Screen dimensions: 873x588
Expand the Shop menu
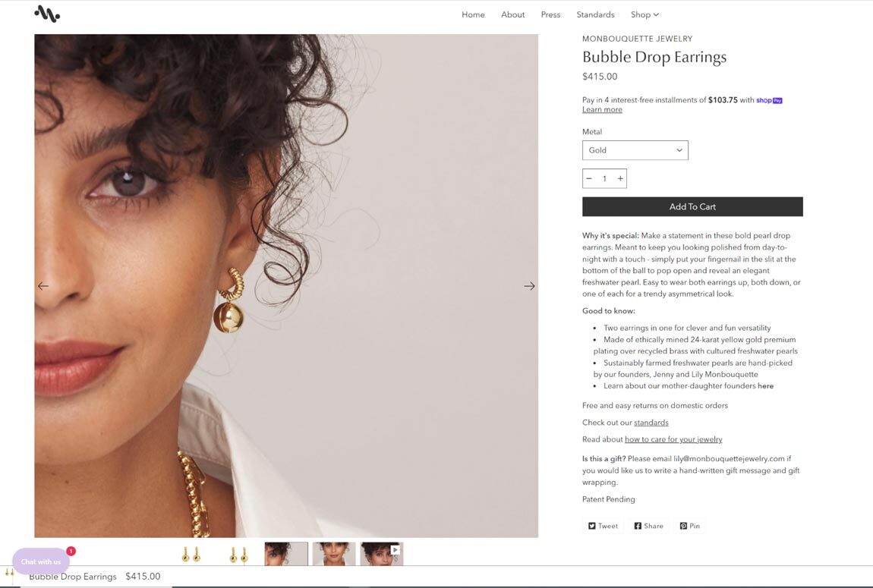click(645, 14)
